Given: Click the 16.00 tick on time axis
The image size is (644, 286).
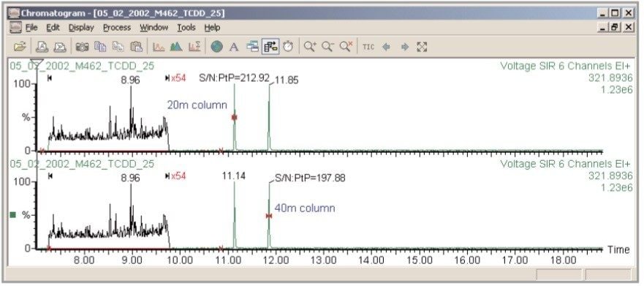Looking at the screenshot, I should click(467, 260).
